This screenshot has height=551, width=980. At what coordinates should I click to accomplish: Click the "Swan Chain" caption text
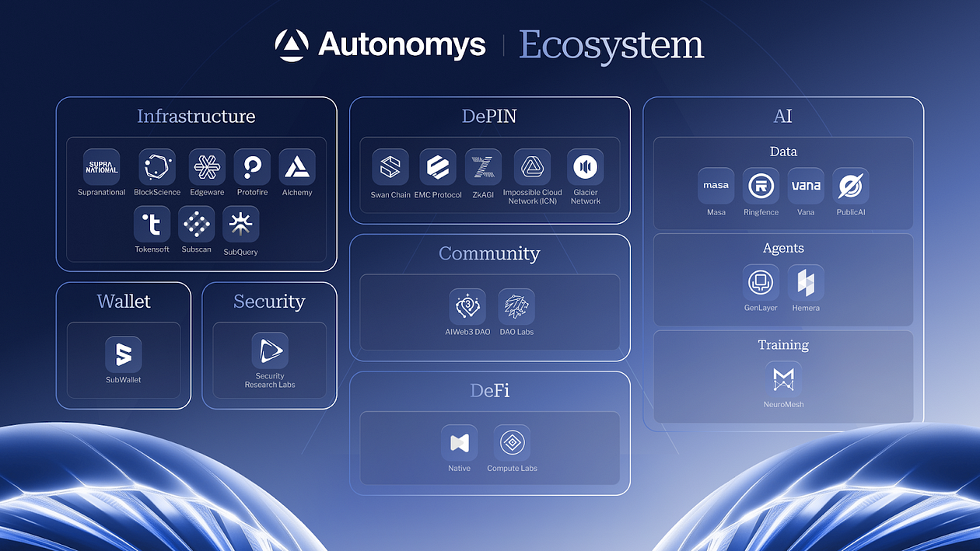coord(390,195)
